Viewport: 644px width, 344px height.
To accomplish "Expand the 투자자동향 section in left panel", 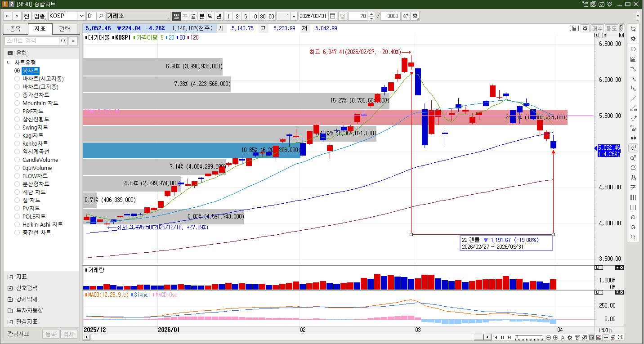I will (x=10, y=310).
